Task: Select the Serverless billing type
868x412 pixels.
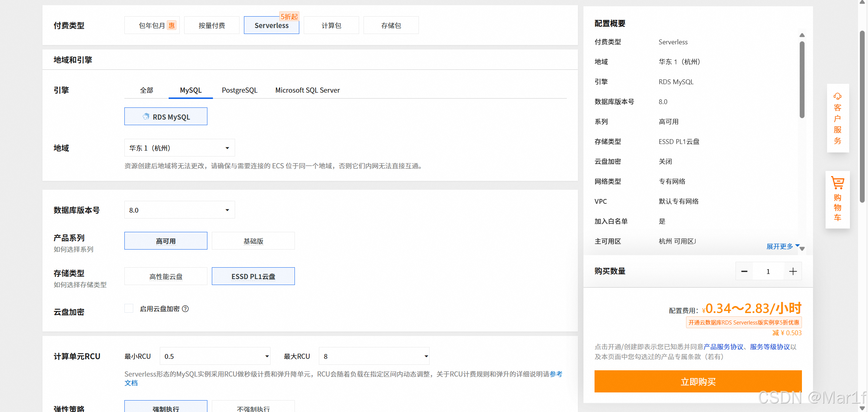Action: pos(272,25)
